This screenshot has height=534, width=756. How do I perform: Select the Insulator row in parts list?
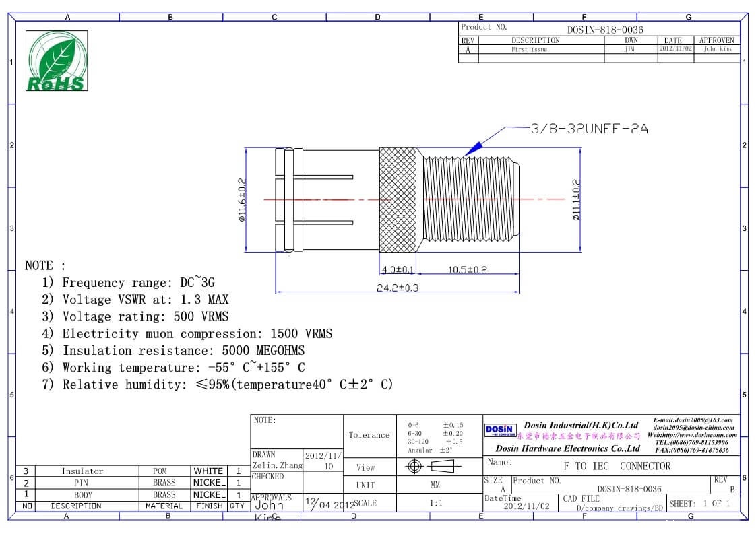pos(82,471)
